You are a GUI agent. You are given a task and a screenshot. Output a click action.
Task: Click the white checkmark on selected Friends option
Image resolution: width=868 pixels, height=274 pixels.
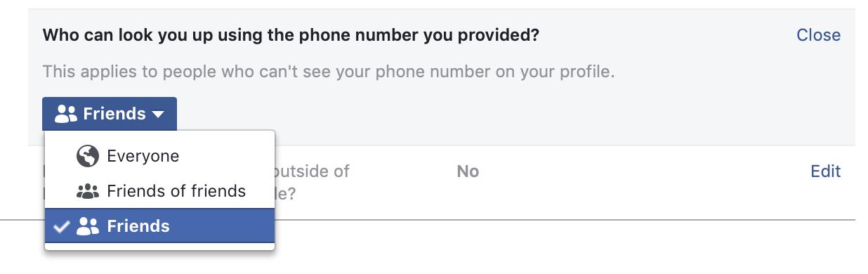point(62,226)
